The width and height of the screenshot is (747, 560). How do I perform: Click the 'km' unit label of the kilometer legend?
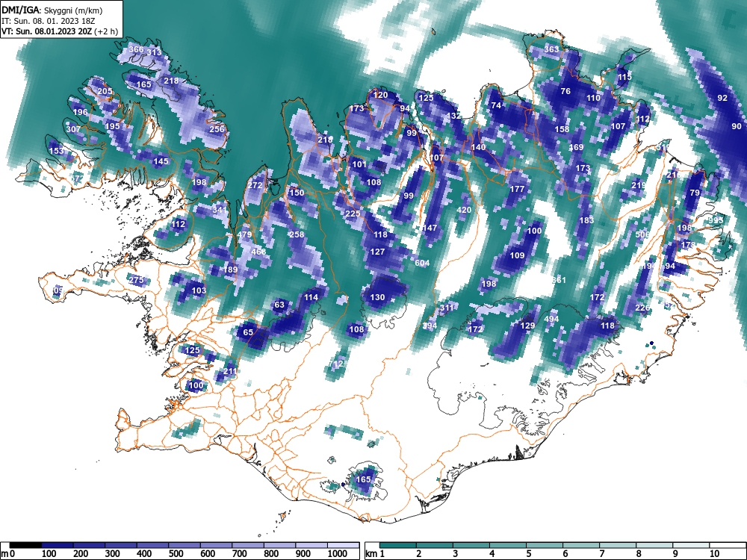pyautogui.click(x=371, y=554)
